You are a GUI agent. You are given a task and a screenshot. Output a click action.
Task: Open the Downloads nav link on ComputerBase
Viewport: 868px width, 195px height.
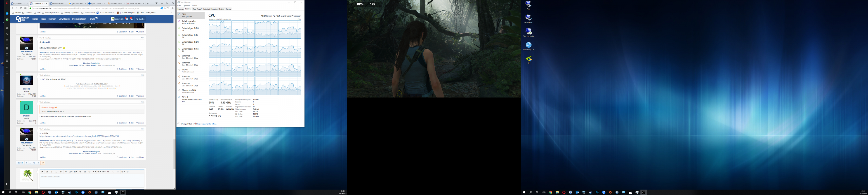click(x=64, y=19)
